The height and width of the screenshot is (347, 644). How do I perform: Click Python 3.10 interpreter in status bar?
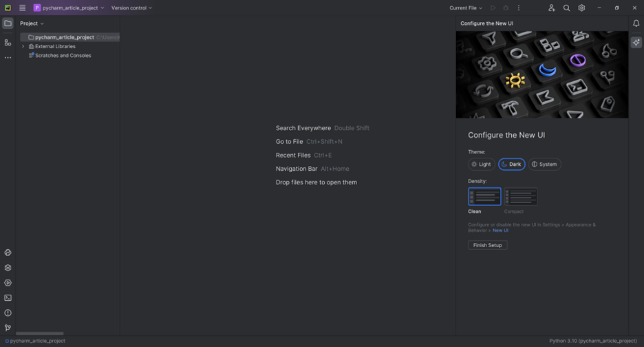click(593, 341)
